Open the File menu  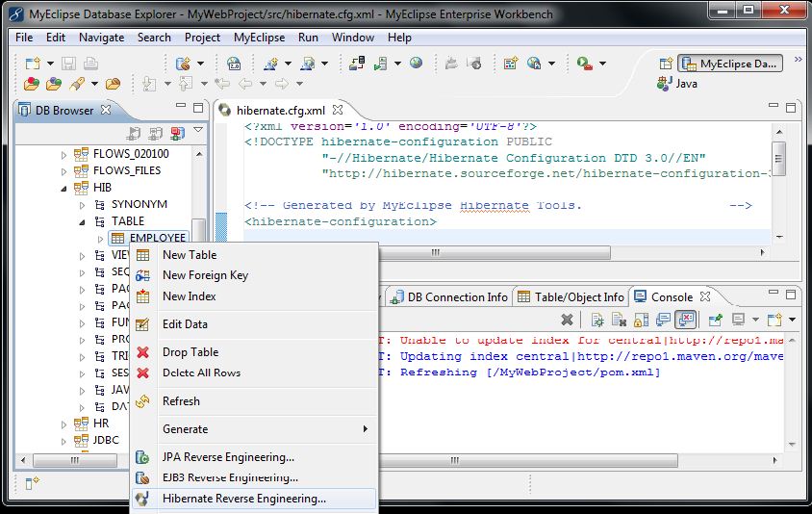[24, 38]
